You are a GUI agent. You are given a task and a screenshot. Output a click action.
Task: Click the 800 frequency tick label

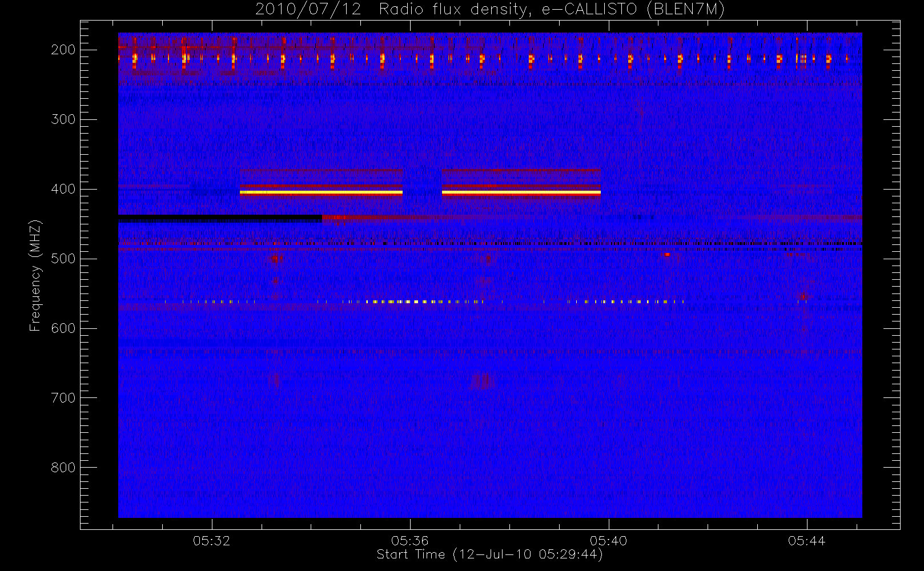(63, 468)
